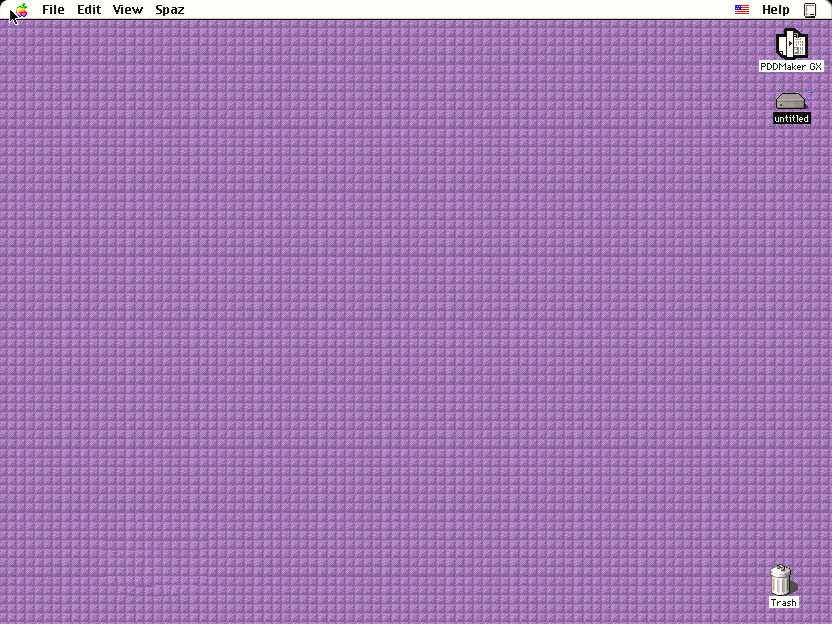Click the 'untitled' disk label
The image size is (832, 624).
791,118
